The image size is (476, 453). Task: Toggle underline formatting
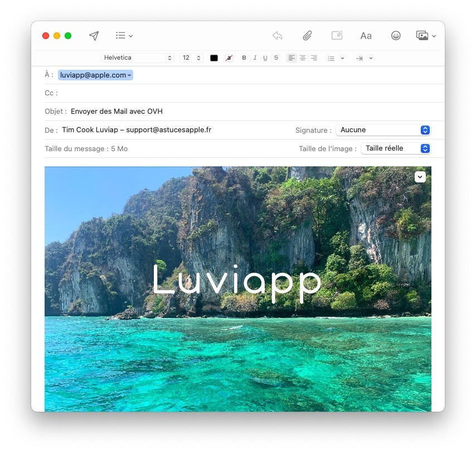tap(265, 57)
